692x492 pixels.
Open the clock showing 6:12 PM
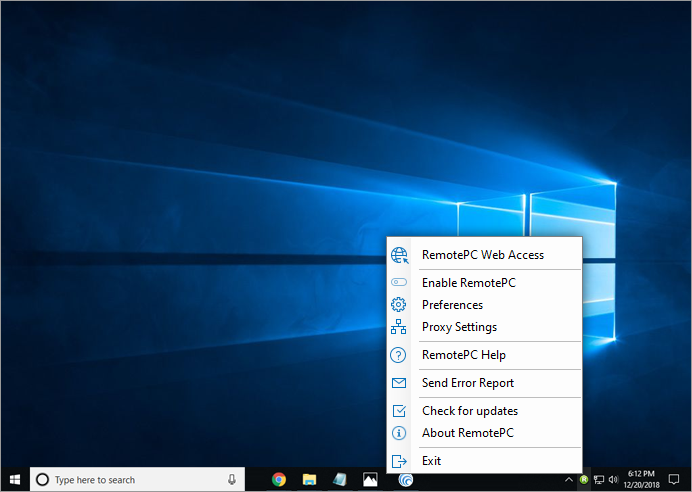click(x=641, y=479)
